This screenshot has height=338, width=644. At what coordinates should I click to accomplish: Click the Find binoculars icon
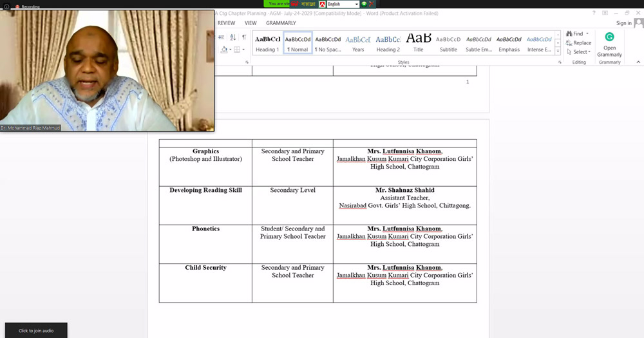point(569,33)
